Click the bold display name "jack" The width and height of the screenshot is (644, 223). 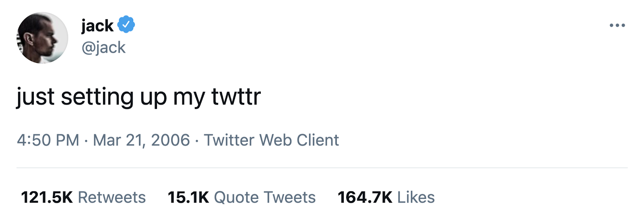click(97, 25)
